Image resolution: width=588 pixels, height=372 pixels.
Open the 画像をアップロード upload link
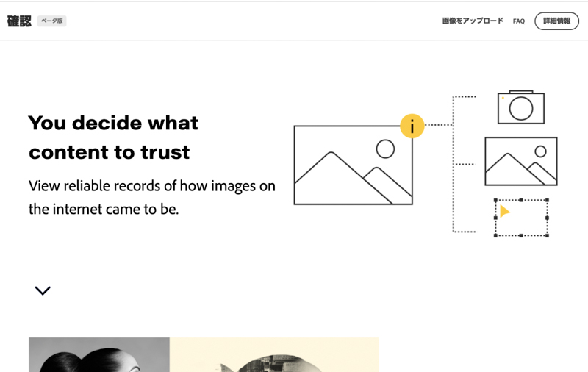(473, 21)
